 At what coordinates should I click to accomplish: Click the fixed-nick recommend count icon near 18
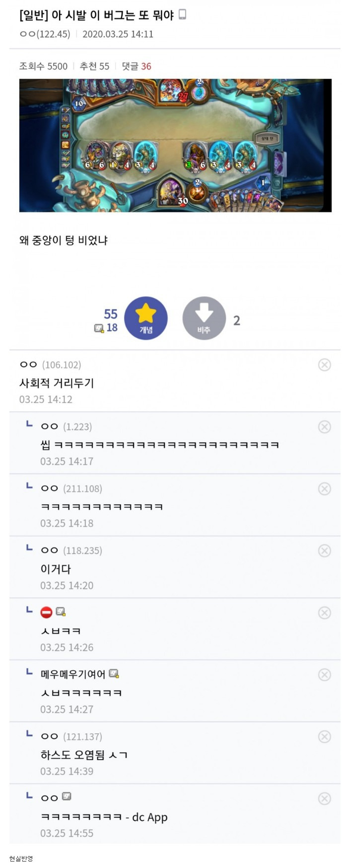coord(99,328)
